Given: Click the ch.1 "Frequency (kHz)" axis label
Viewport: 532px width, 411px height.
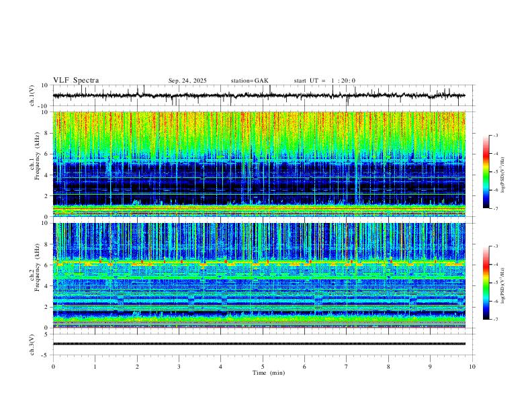Looking at the screenshot, I should [38, 155].
